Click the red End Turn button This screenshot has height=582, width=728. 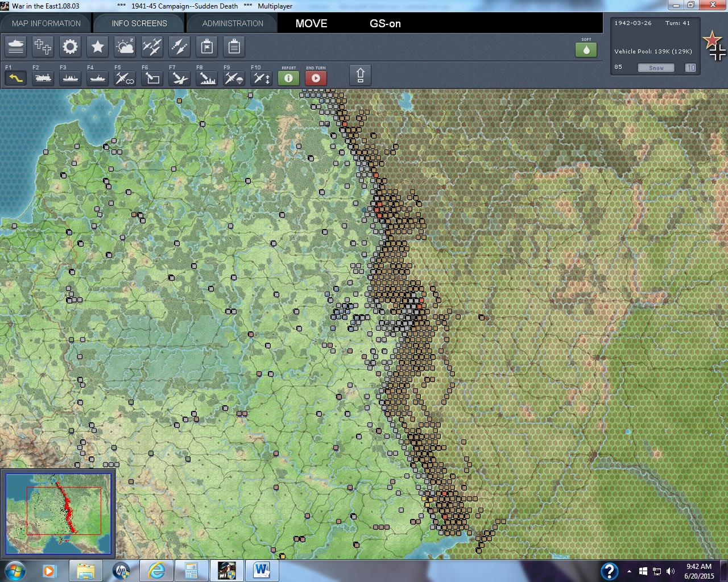[x=316, y=77]
